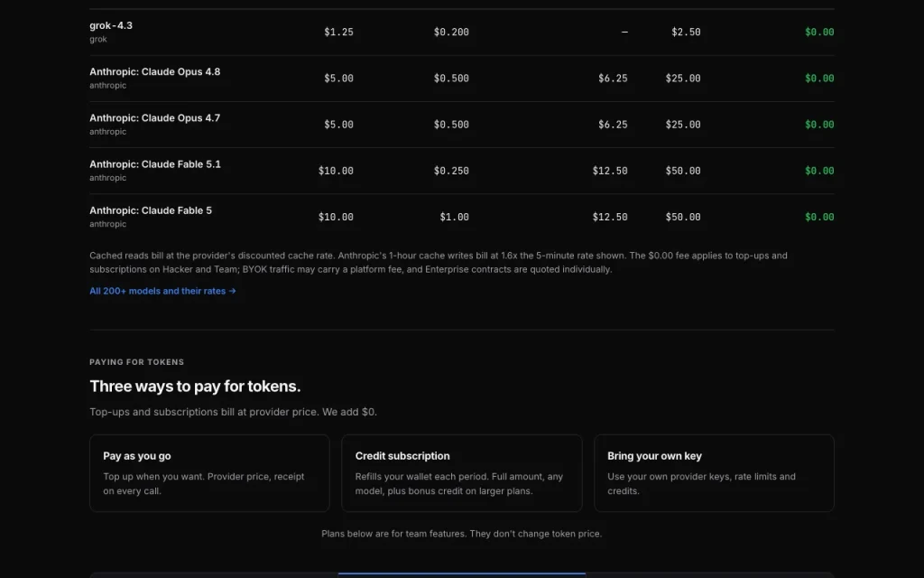The height and width of the screenshot is (578, 924).
Task: Click the $12.50 price for Claude Fable 5
Action: click(610, 217)
